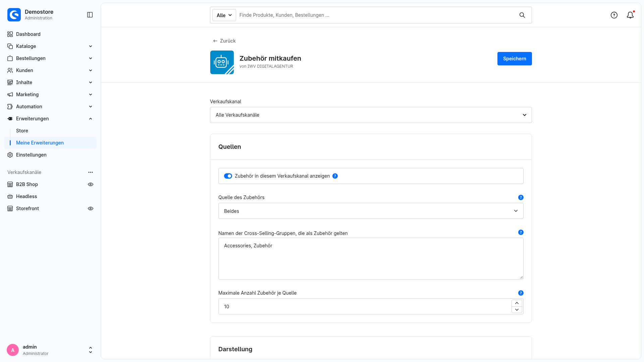Decrease the Maximale Anzahl value with down arrow
Image resolution: width=644 pixels, height=362 pixels.
(517, 310)
